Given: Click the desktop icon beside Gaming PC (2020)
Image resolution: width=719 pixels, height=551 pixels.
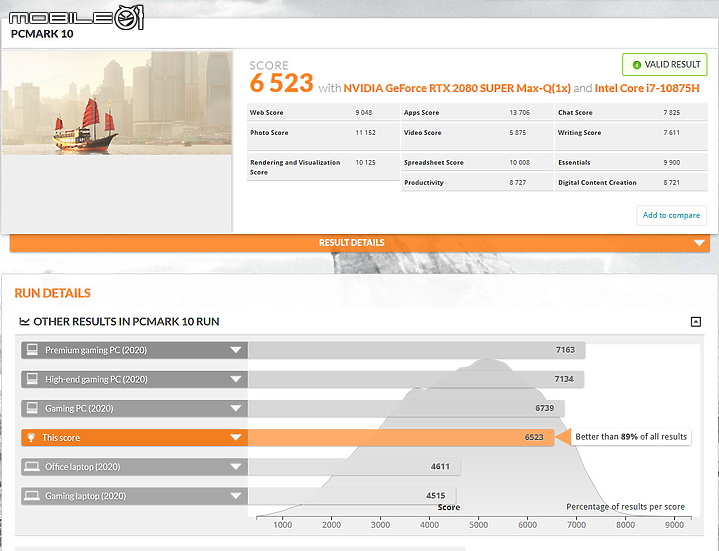Looking at the screenshot, I should (32, 408).
